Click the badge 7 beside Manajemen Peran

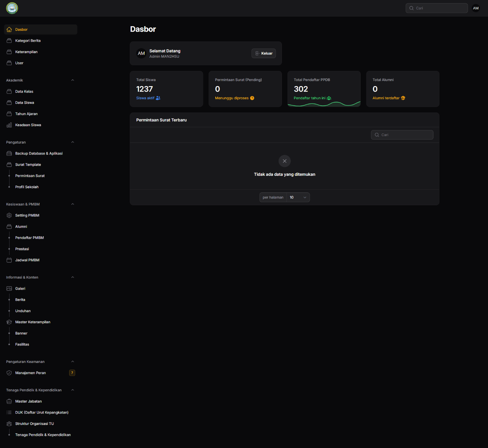(x=72, y=373)
